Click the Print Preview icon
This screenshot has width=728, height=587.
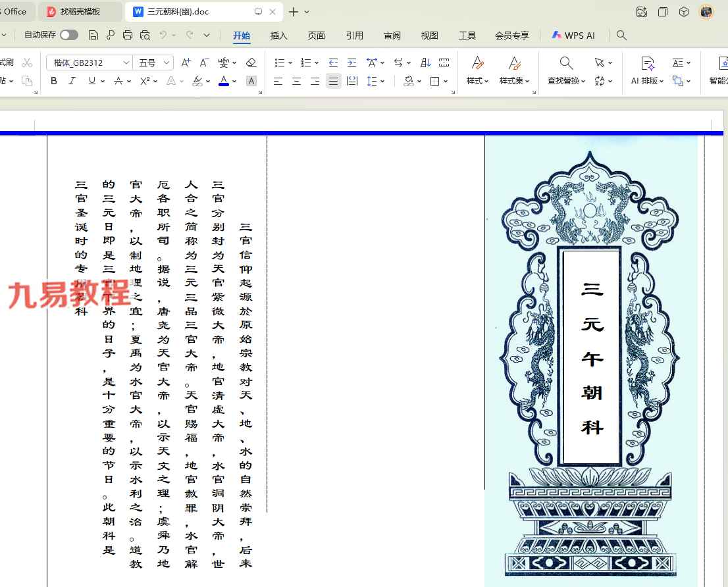[145, 35]
